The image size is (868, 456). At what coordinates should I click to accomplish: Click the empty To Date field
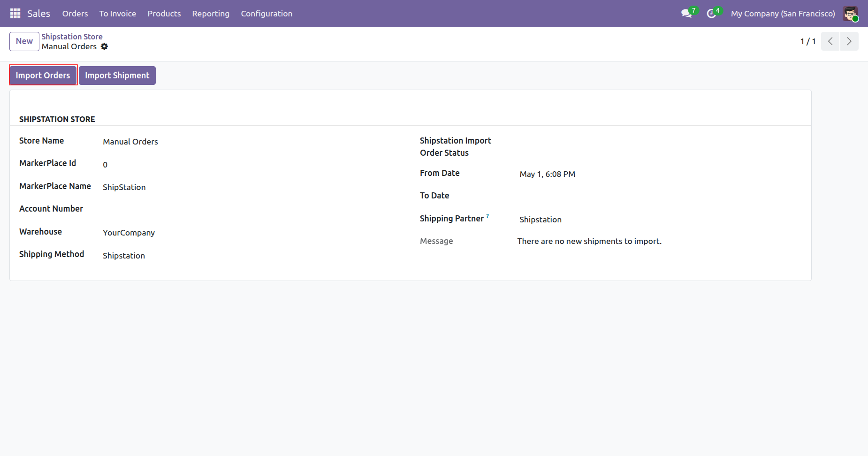click(660, 197)
